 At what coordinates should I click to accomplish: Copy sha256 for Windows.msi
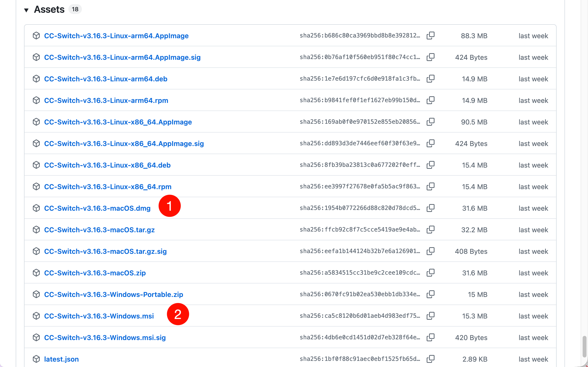coord(430,316)
